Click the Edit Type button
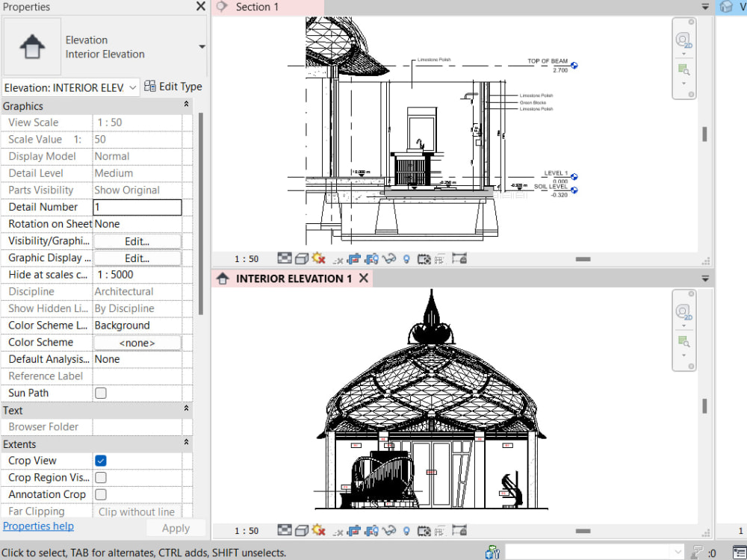The image size is (747, 560). 173,86
